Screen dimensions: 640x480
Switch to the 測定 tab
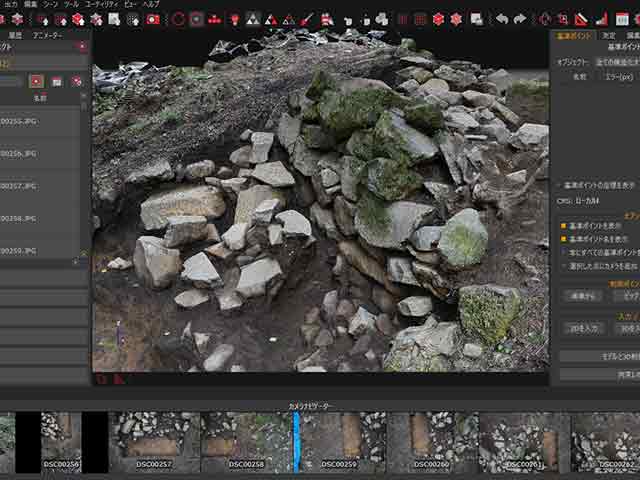(x=609, y=36)
